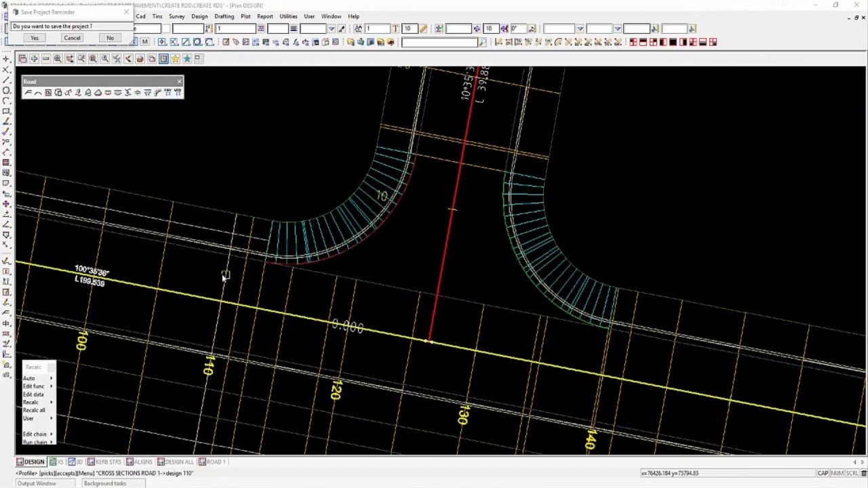Click the paintbrush colour icon
This screenshot has width=868, height=488.
tap(342, 28)
